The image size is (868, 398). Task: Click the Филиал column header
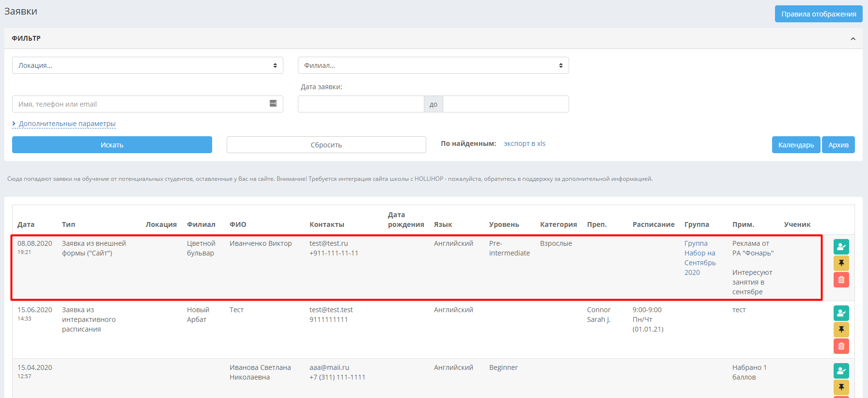201,224
